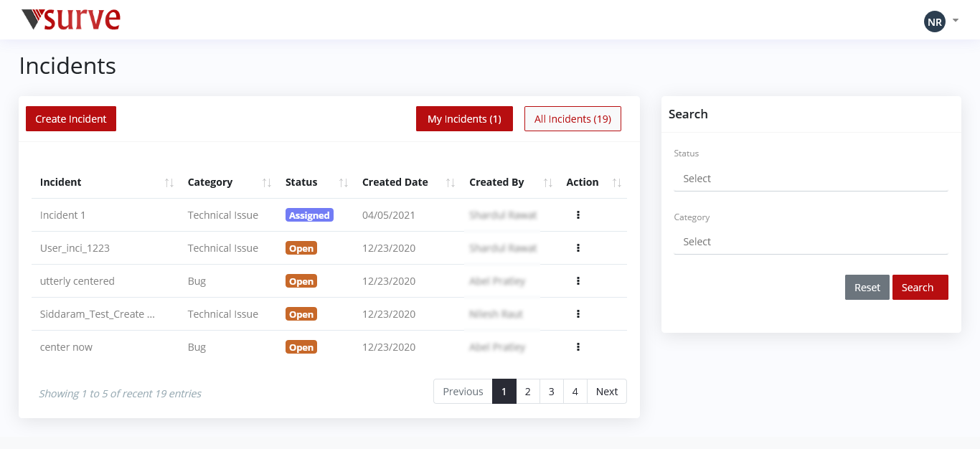
Task: Click the red Search button
Action: click(920, 287)
